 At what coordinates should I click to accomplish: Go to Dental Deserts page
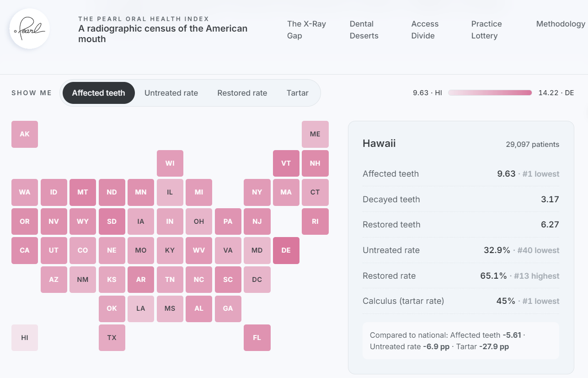[364, 30]
